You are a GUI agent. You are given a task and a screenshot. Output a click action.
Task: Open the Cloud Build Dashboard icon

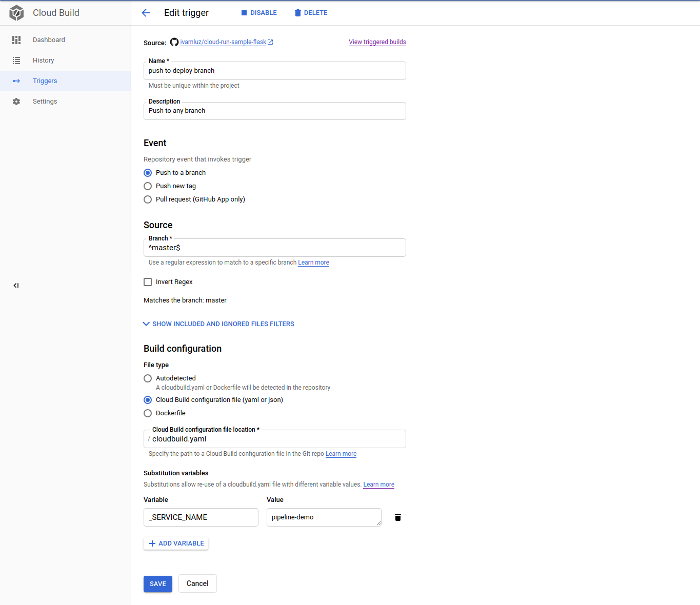[16, 39]
